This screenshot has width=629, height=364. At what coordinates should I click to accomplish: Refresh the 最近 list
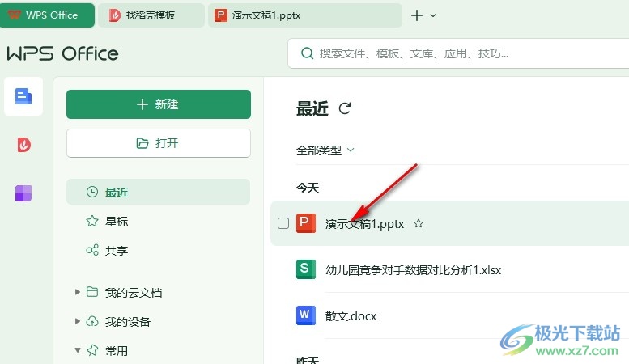pyautogui.click(x=345, y=108)
